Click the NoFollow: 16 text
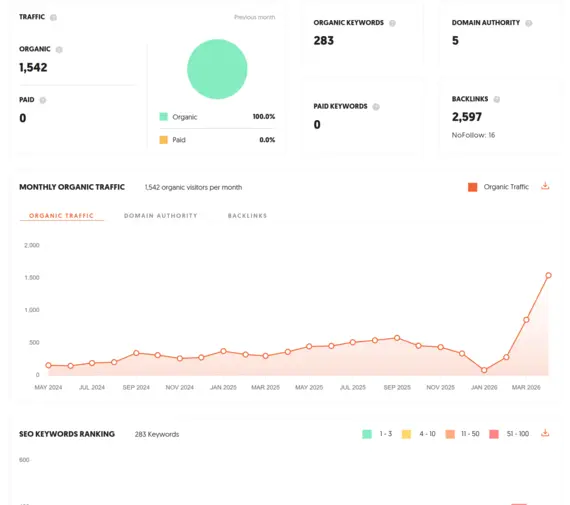This screenshot has width=570, height=505. tap(473, 135)
